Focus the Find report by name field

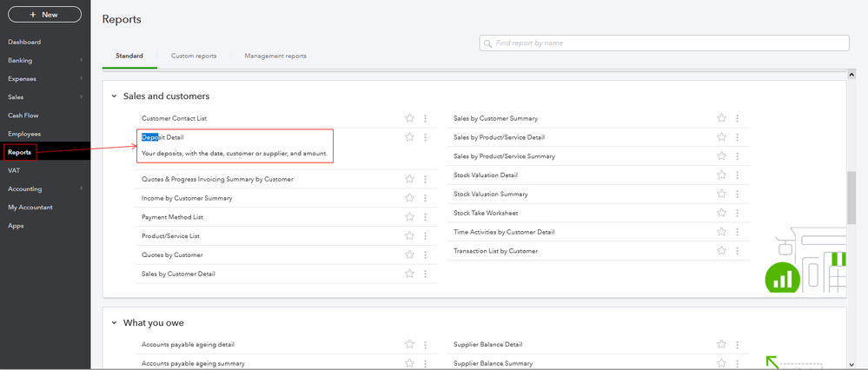pyautogui.click(x=669, y=43)
